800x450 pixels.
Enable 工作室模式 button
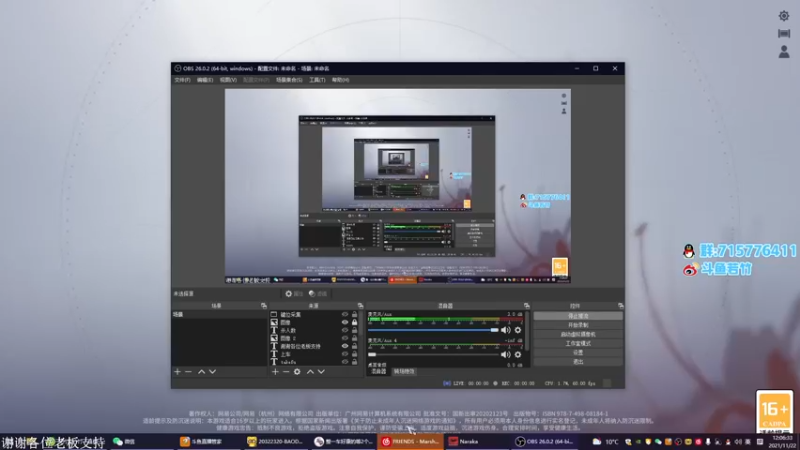578,343
